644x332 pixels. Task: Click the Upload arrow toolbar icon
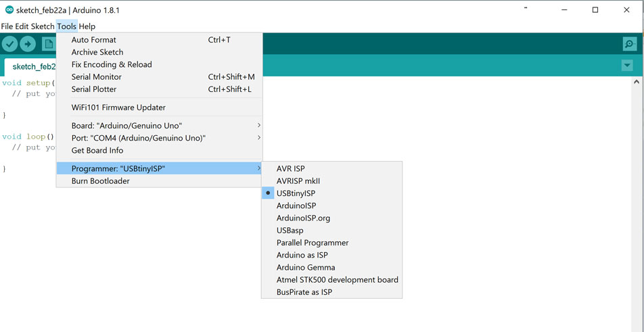tap(28, 43)
